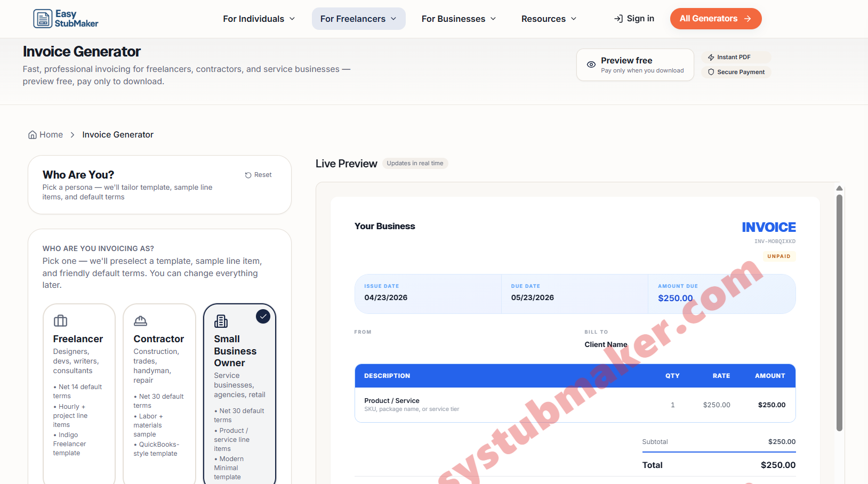The height and width of the screenshot is (484, 868).
Task: Click the DESCRIPTION column header
Action: click(x=387, y=376)
